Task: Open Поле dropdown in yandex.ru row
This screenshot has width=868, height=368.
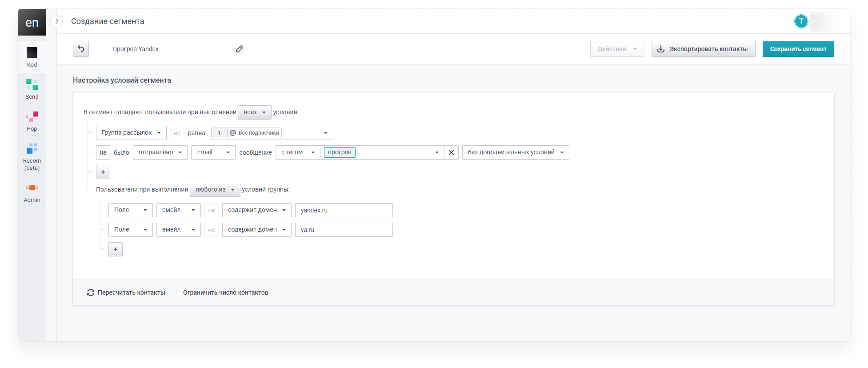Action: 131,210
